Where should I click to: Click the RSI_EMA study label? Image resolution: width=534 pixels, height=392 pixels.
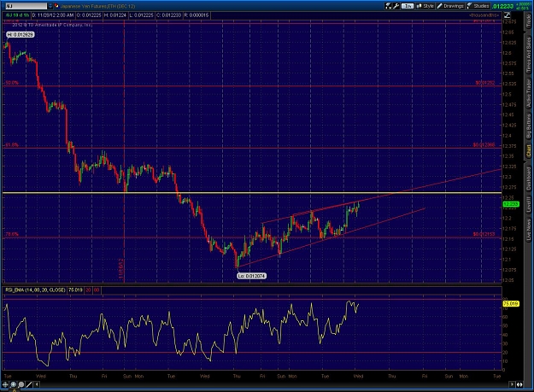pos(35,290)
